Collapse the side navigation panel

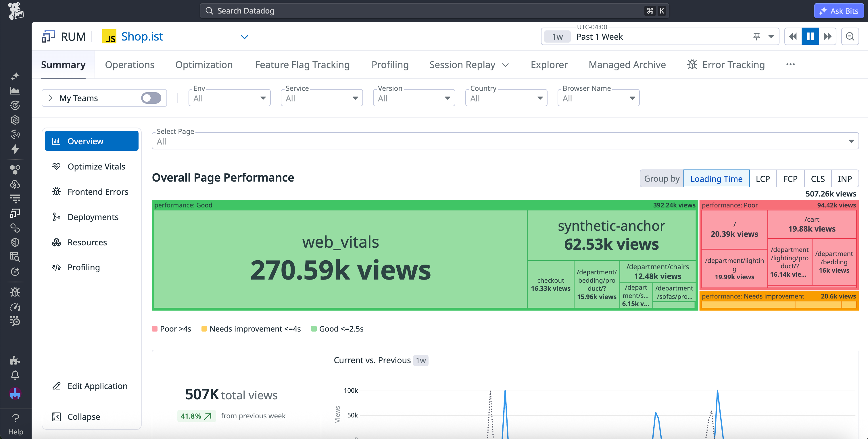pos(92,417)
